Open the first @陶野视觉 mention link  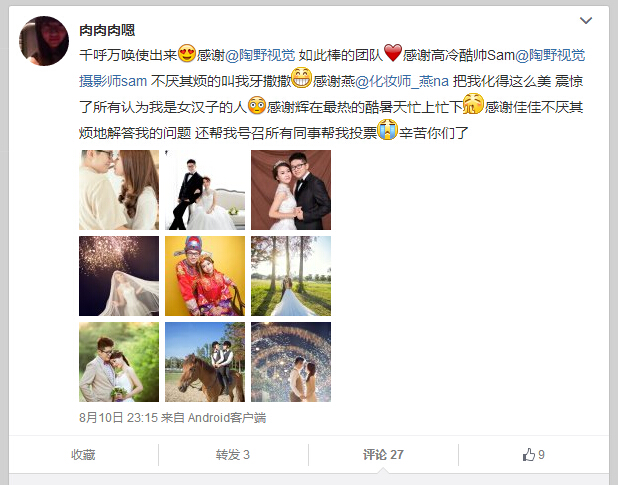point(260,55)
